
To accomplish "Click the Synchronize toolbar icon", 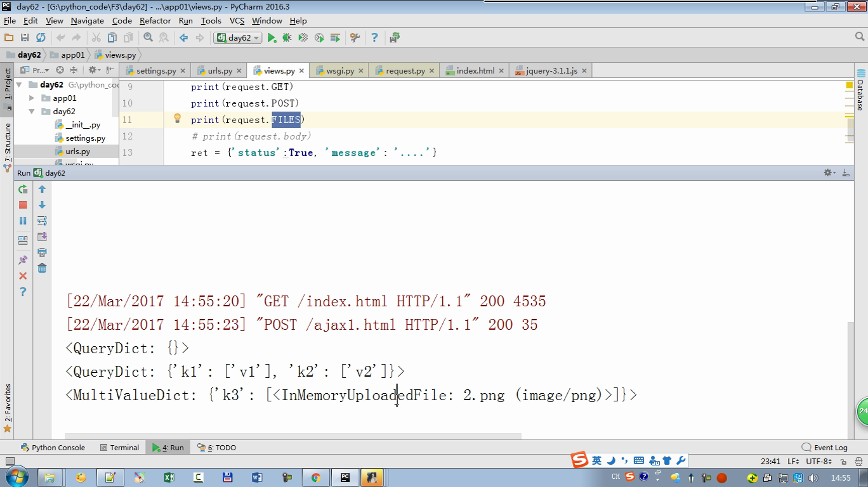I will click(41, 38).
